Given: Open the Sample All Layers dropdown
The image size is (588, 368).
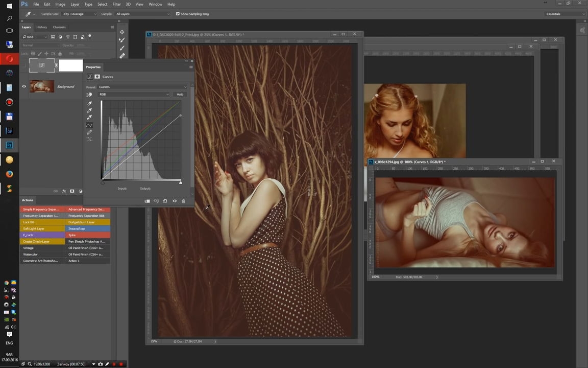Looking at the screenshot, I should click(x=142, y=14).
